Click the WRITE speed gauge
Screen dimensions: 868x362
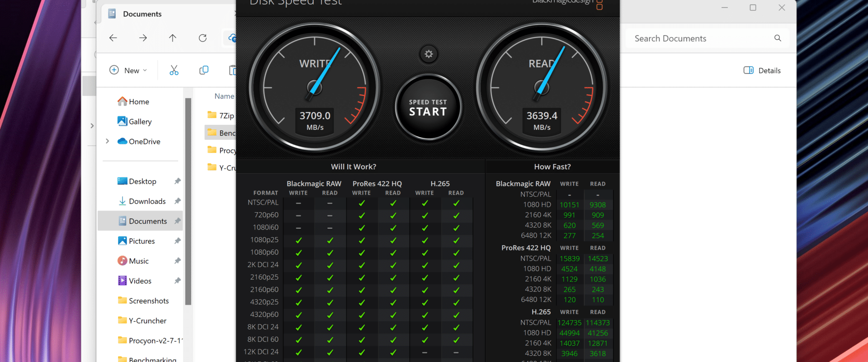315,87
